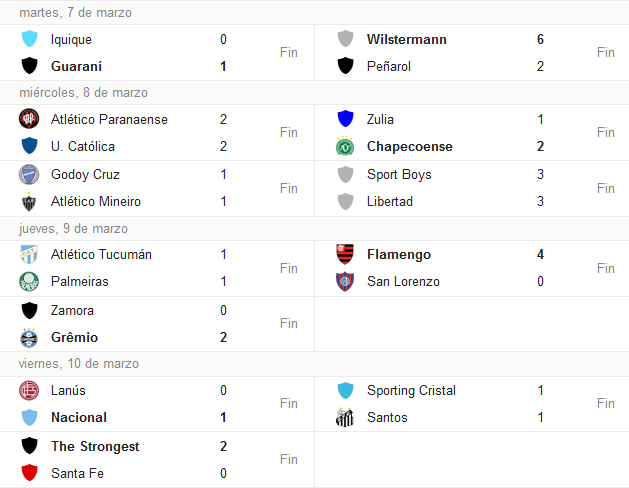Select the miércoles, 8 de marzo header

83,93
